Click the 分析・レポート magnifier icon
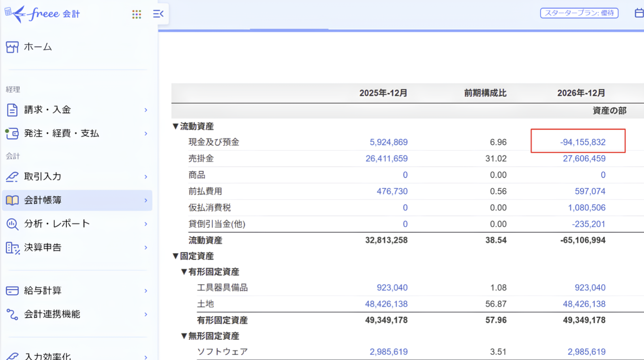 (x=12, y=224)
